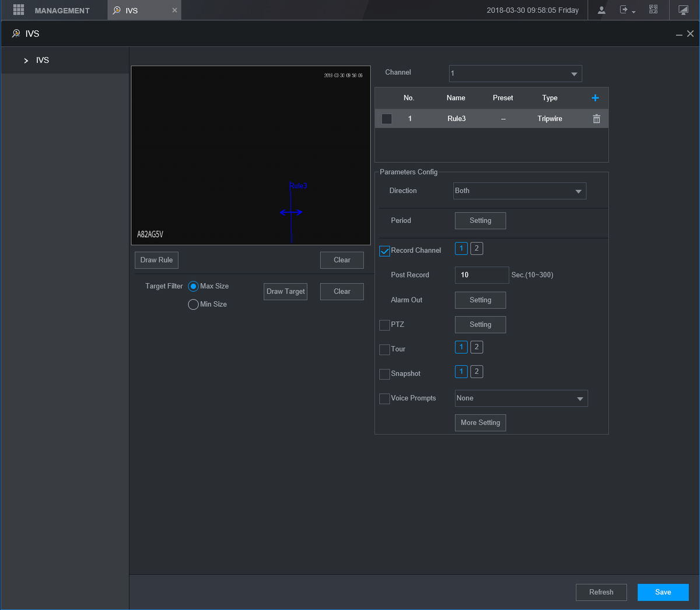Select the Min Size radio button
This screenshot has width=700, height=610.
[x=193, y=305]
